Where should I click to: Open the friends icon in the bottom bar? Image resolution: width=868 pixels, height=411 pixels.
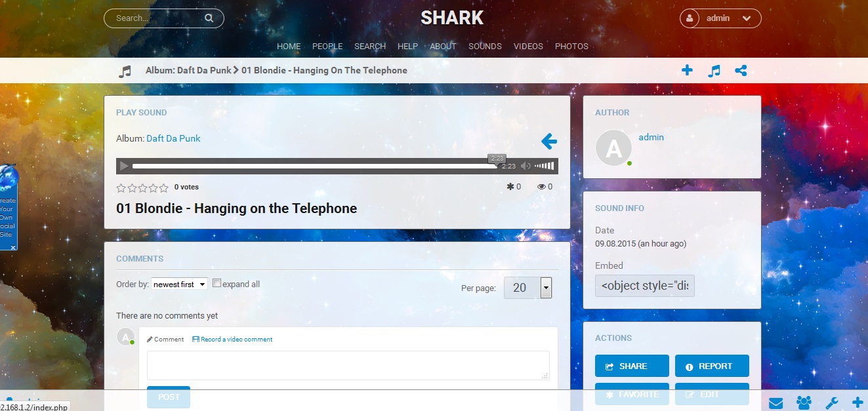coord(804,402)
